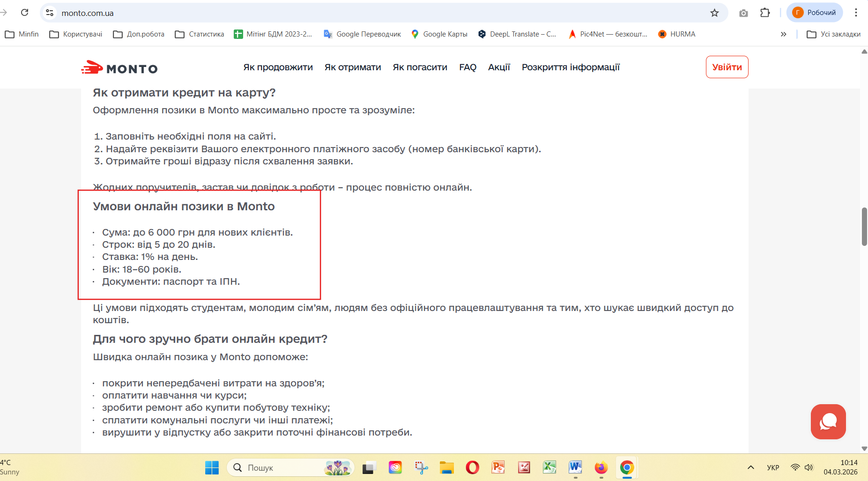Click the scrollbar up arrow
This screenshot has height=481, width=868.
point(864,52)
